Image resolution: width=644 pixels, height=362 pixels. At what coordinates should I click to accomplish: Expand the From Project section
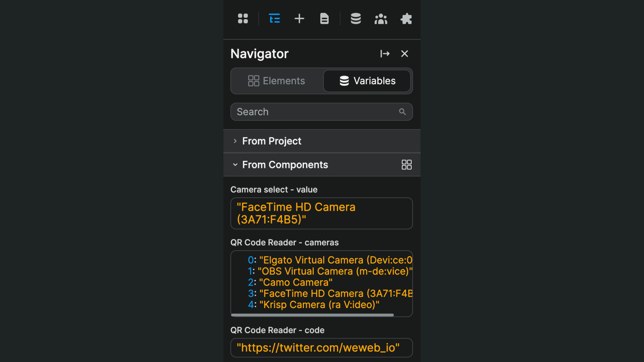pos(272,141)
